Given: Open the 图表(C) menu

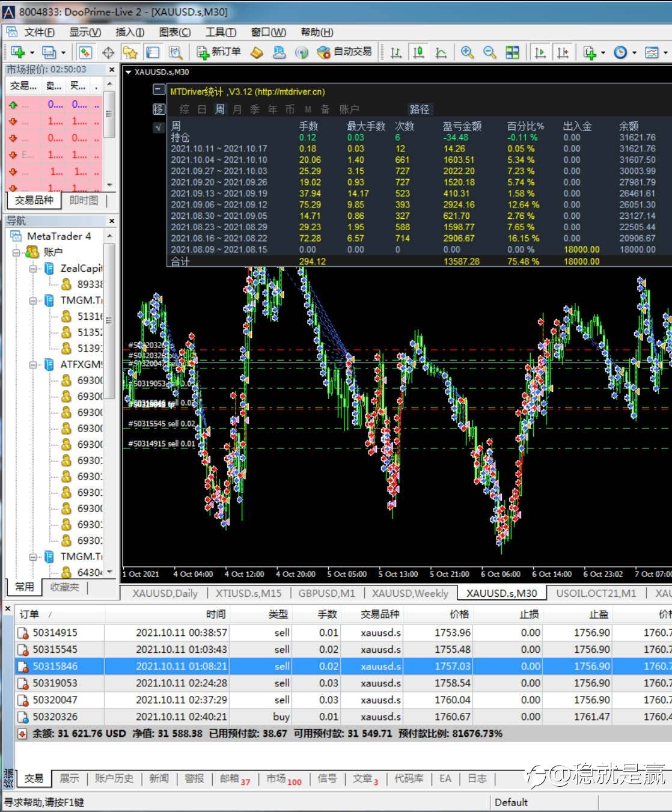Looking at the screenshot, I should click(x=175, y=32).
